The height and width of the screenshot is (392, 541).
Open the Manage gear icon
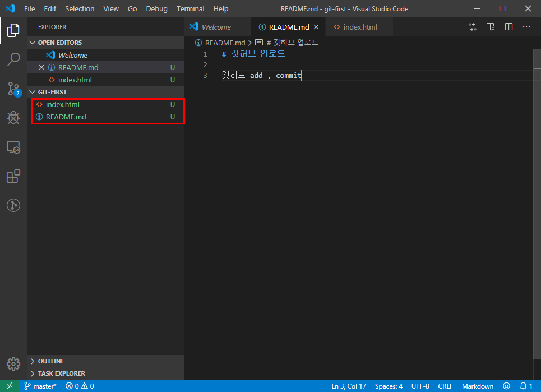pyautogui.click(x=13, y=364)
